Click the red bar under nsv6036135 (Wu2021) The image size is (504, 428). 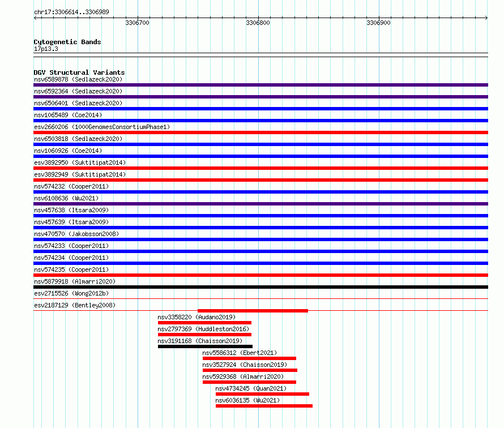[264, 406]
